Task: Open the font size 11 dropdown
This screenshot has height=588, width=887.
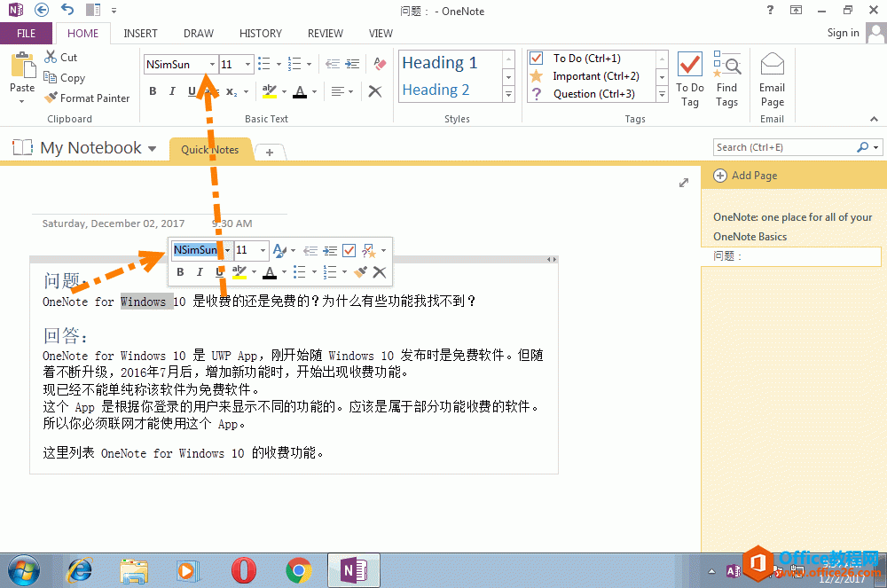Action: (247, 65)
